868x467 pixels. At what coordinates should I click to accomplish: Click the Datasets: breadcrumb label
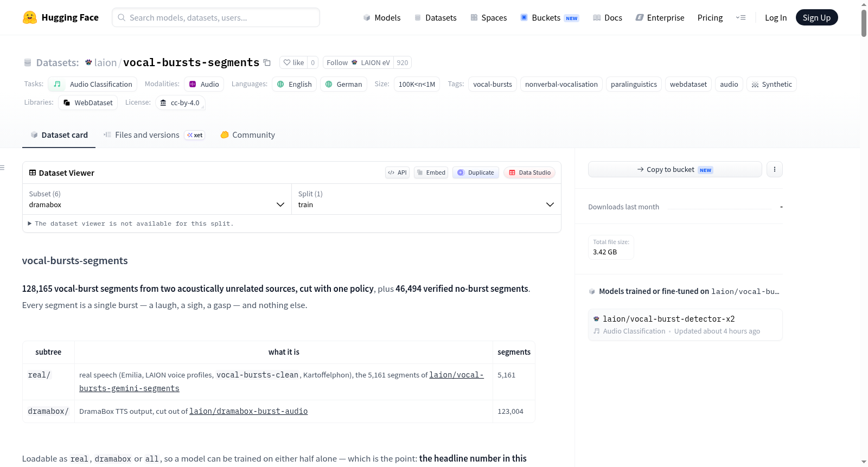click(x=58, y=62)
